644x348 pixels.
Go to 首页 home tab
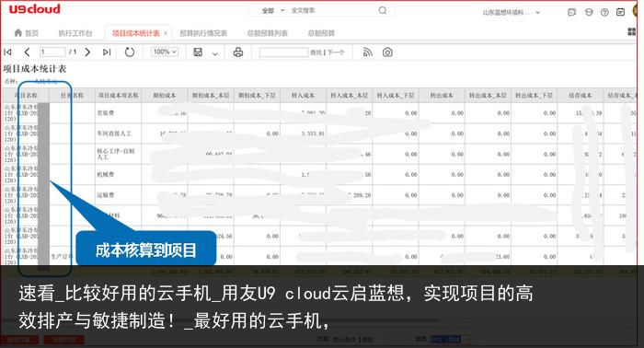(27, 33)
